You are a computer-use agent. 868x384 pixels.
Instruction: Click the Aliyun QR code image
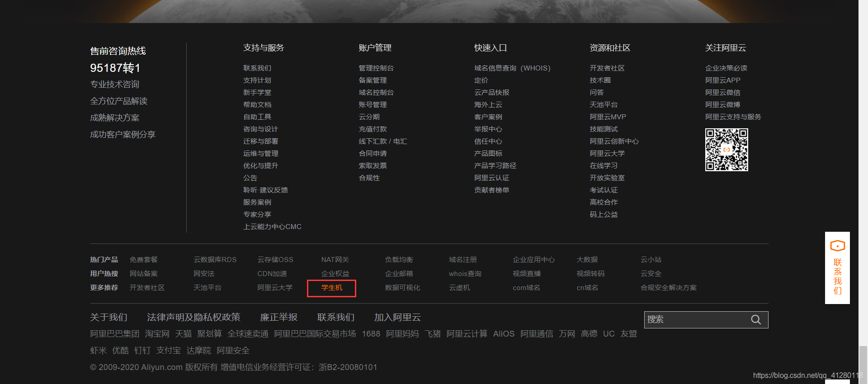pyautogui.click(x=726, y=150)
